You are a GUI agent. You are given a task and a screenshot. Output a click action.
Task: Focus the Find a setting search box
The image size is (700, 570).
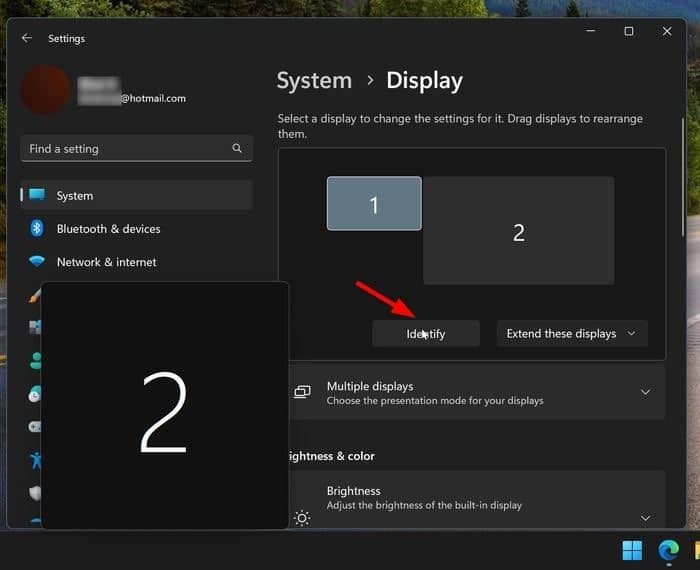(137, 149)
